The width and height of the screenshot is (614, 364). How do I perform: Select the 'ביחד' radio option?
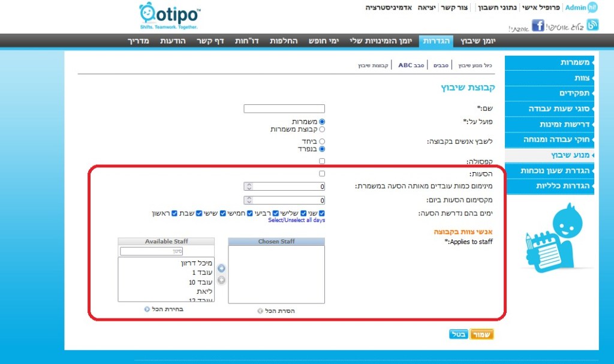click(322, 141)
